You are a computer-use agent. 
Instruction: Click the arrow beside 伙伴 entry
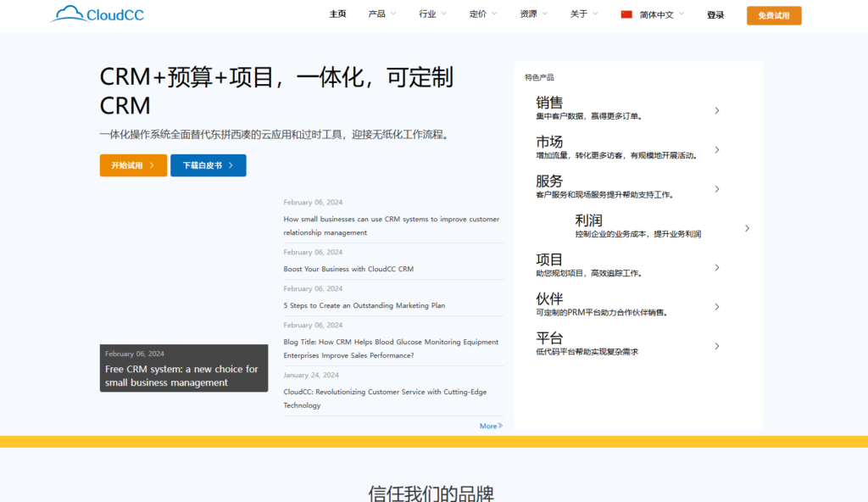(716, 306)
